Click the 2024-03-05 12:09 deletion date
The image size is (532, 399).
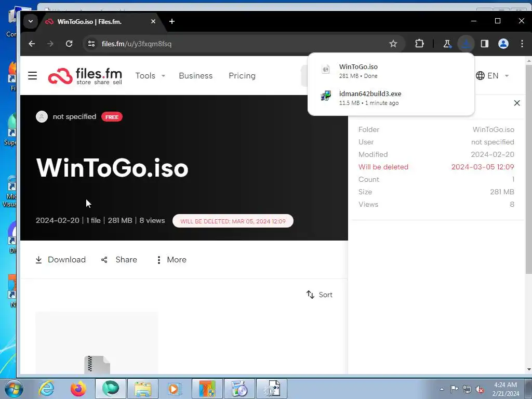coord(483,167)
